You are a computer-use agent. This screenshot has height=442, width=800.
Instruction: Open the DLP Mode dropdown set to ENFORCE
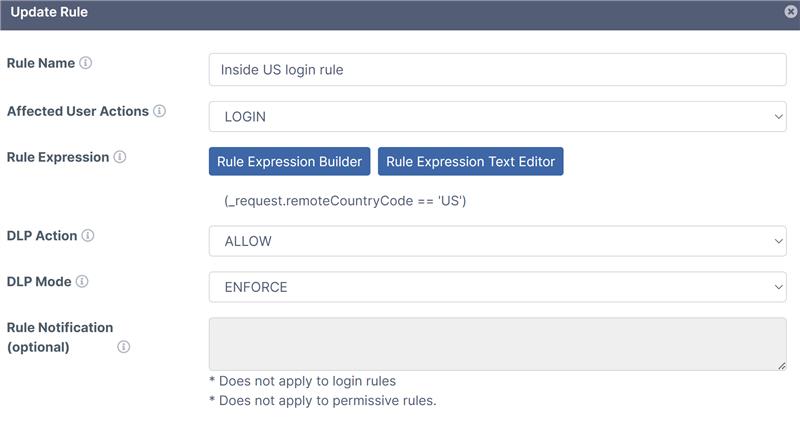[497, 287]
